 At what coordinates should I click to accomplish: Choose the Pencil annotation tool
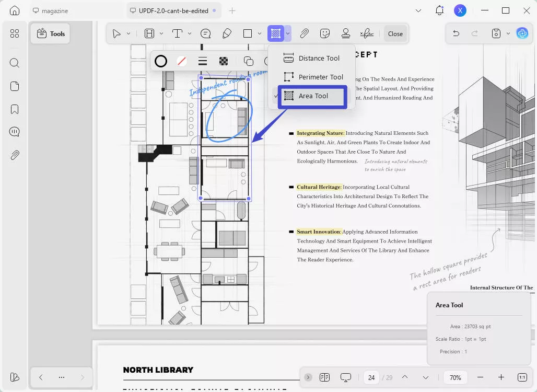coord(227,33)
